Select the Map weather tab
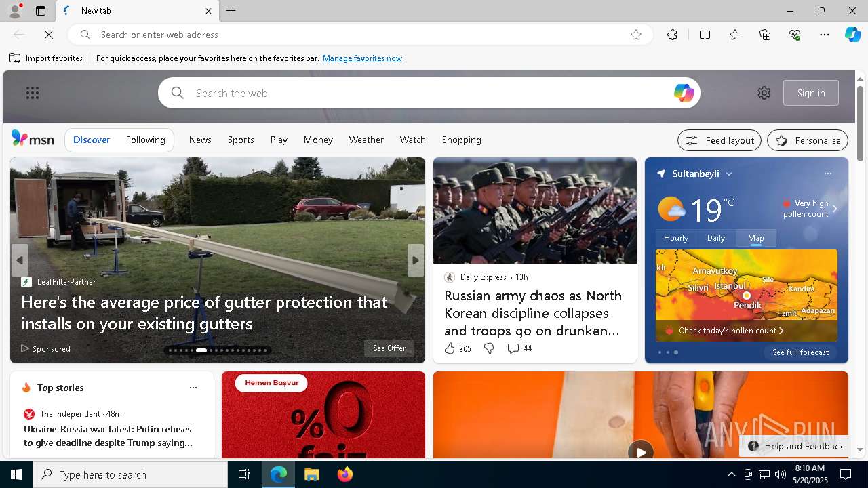Viewport: 868px width, 488px height. [756, 238]
